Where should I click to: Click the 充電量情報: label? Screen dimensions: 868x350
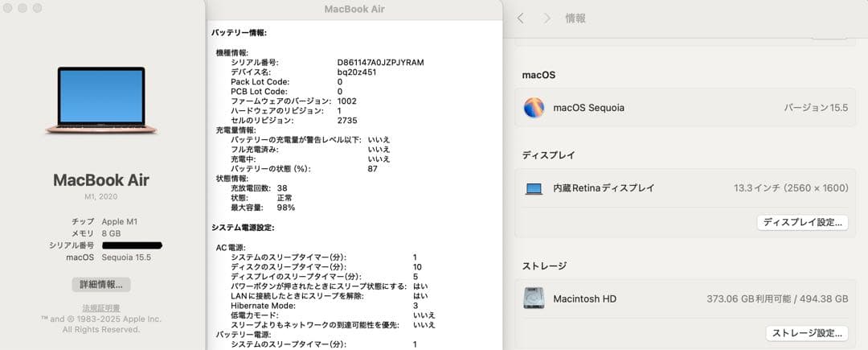235,130
